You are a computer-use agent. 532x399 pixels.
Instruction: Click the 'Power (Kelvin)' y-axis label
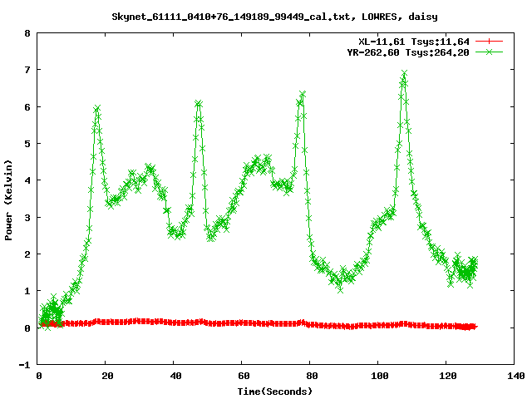(9, 199)
